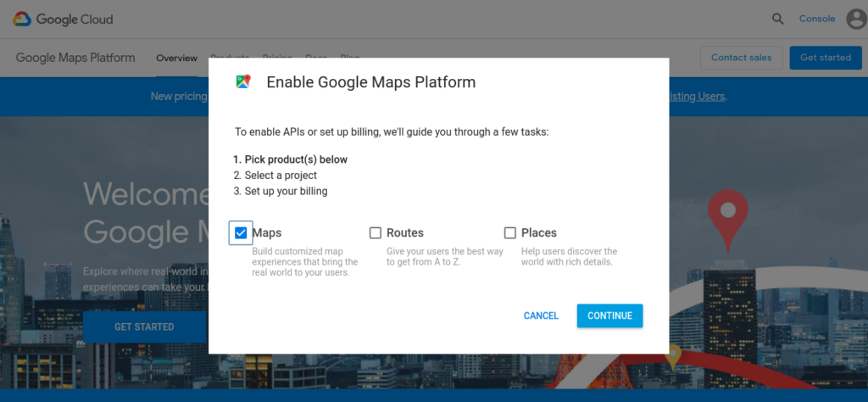Click the Contact sales button
The image size is (868, 402).
click(x=741, y=58)
